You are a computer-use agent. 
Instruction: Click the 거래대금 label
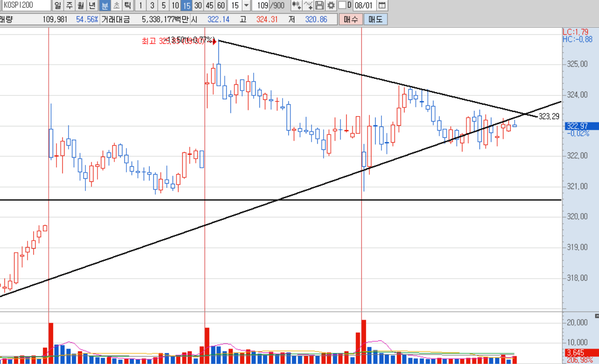116,19
